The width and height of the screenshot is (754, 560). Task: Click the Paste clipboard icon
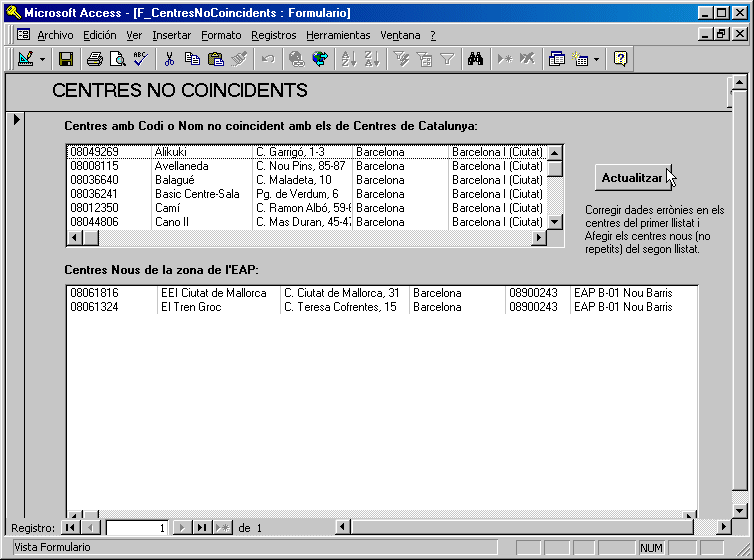click(x=215, y=59)
